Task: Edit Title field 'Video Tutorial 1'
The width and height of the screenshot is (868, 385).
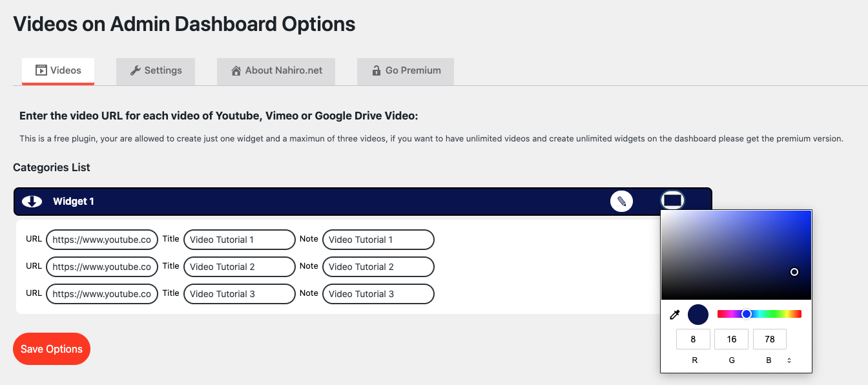Action: [x=240, y=240]
